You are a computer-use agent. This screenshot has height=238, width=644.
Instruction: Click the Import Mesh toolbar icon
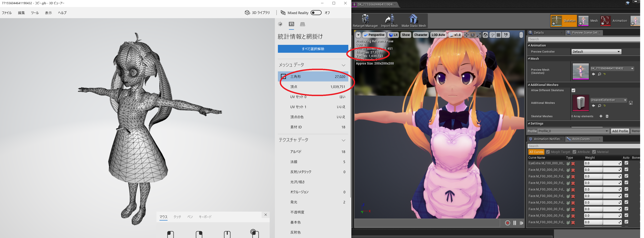click(x=389, y=20)
